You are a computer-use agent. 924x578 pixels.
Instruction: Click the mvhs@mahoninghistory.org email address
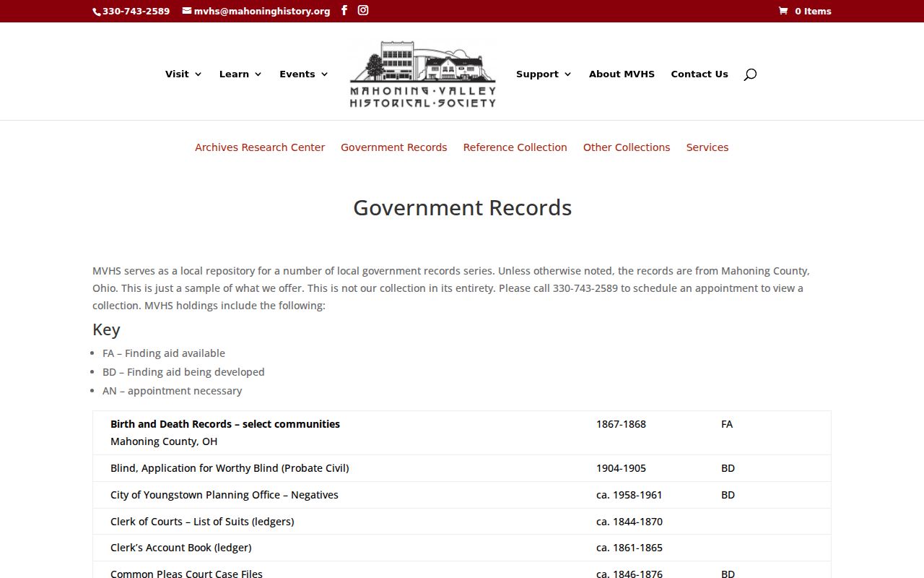pyautogui.click(x=262, y=11)
